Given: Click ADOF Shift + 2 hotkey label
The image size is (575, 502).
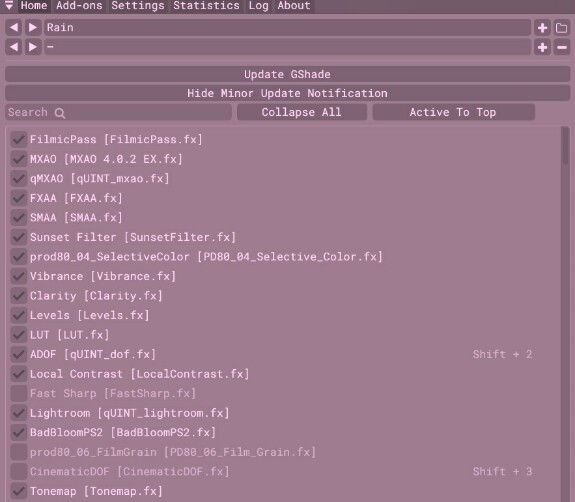Looking at the screenshot, I should (x=502, y=354).
